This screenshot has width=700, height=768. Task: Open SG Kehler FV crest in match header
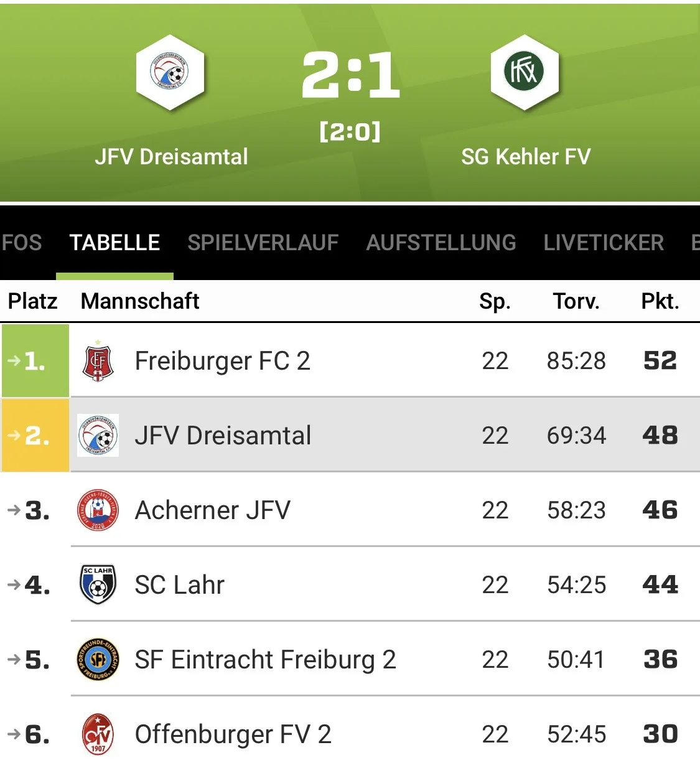tap(525, 72)
